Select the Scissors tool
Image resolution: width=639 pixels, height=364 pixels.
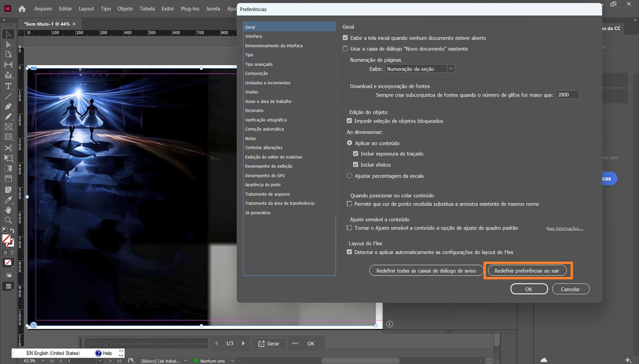point(8,148)
